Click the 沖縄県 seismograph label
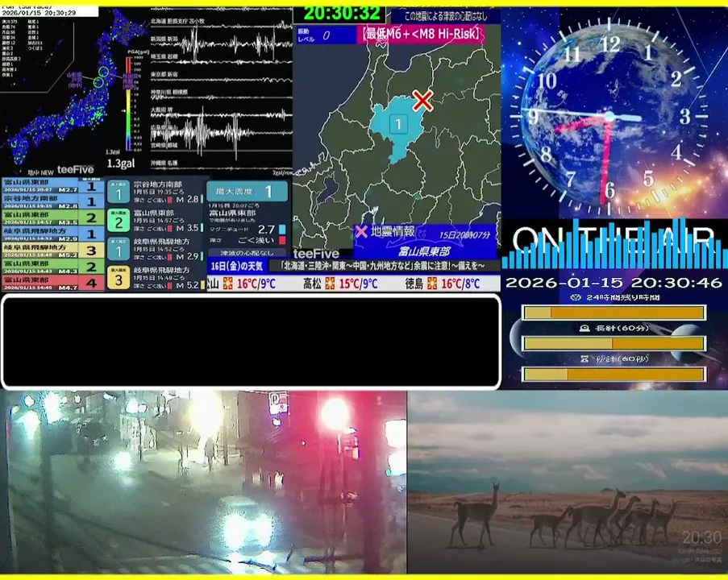This screenshot has height=580, width=728. (164, 163)
